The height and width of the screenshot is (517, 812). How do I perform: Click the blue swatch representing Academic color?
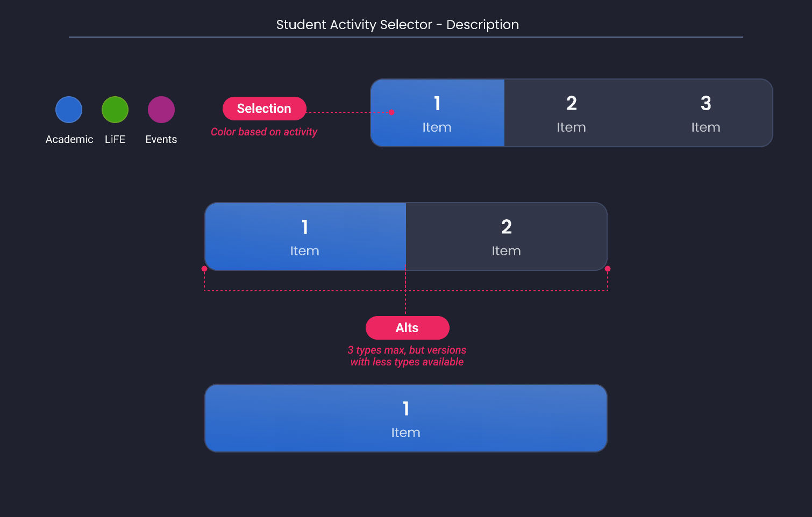[69, 109]
